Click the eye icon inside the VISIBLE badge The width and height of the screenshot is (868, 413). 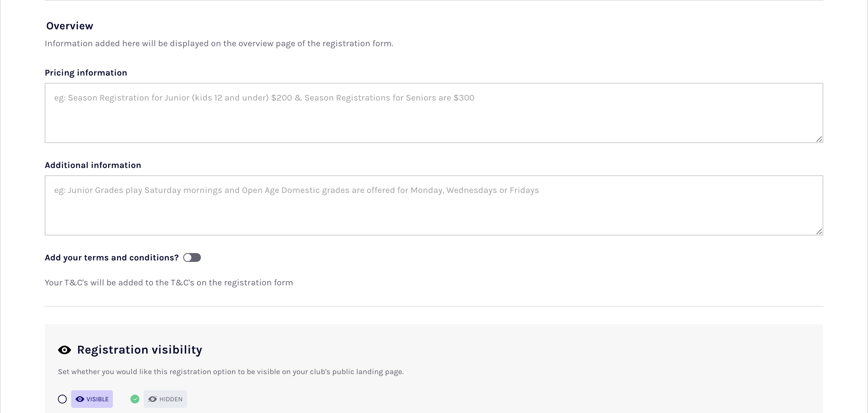[x=80, y=399]
